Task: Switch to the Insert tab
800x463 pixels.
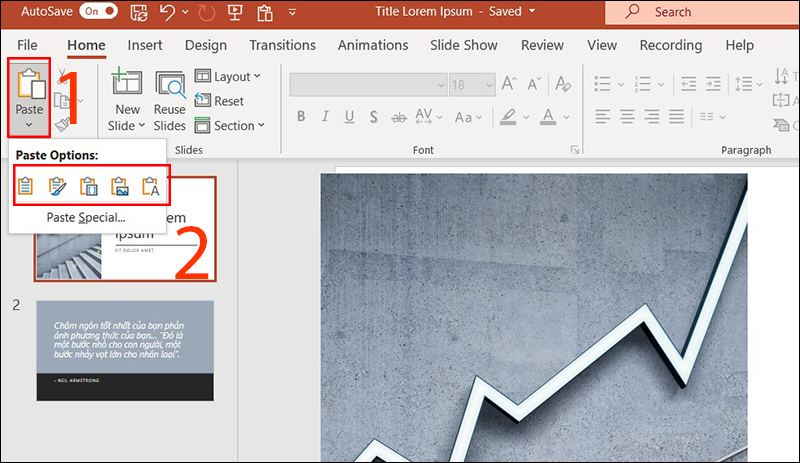Action: [x=145, y=45]
